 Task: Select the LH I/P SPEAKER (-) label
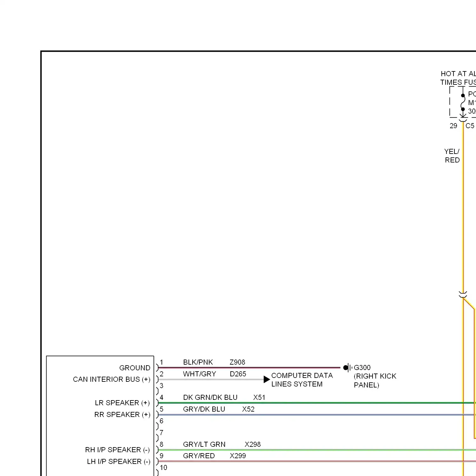(118, 461)
